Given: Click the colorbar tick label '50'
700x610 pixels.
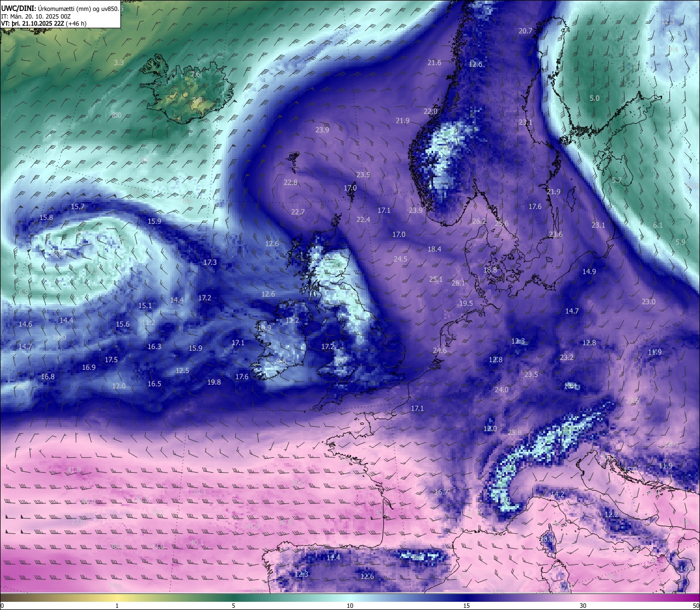Looking at the screenshot, I should 696,606.
